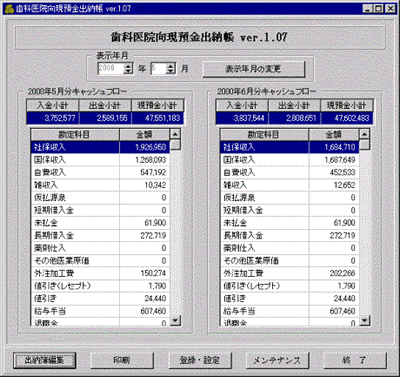This screenshot has height=377, width=400.
Task: Select the 長期借入金 row in May list
Action: 100,236
